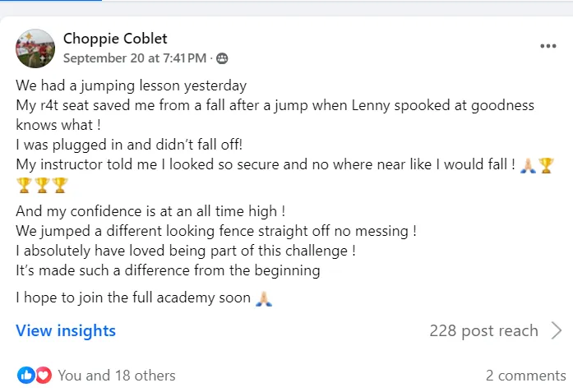The height and width of the screenshot is (392, 573).
Task: Click praying hands emoji after "academy soon"
Action: [x=264, y=298]
